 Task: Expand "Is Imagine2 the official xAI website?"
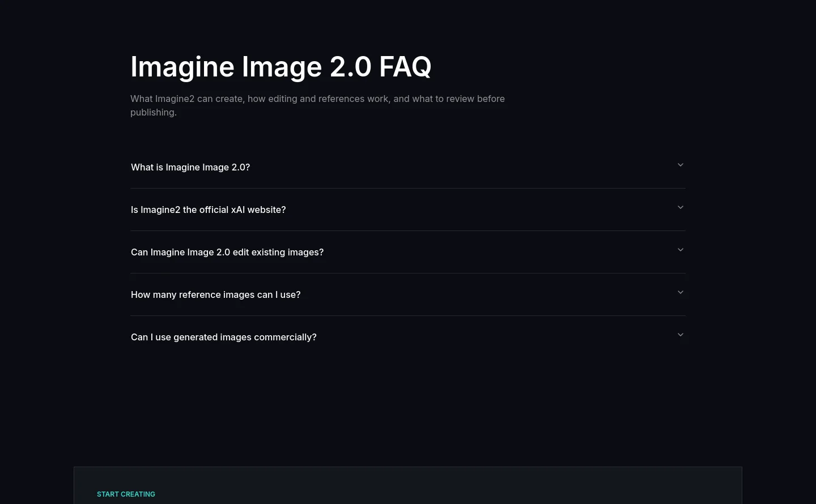pos(408,210)
